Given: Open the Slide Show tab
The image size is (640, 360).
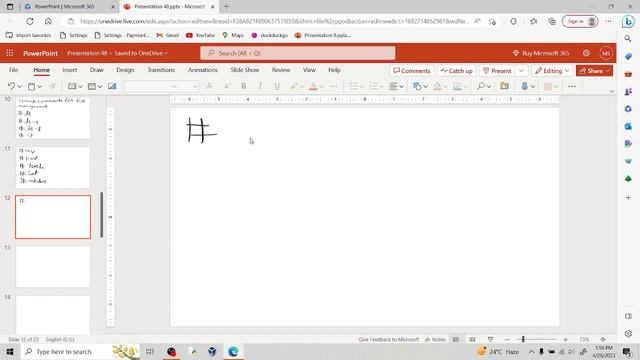Looking at the screenshot, I should 245,70.
